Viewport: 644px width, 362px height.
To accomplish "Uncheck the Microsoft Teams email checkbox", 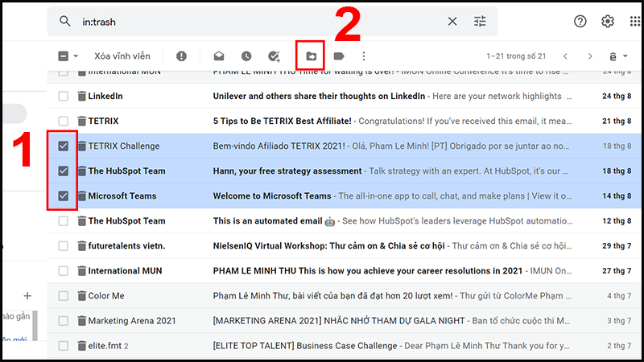I will [x=64, y=196].
